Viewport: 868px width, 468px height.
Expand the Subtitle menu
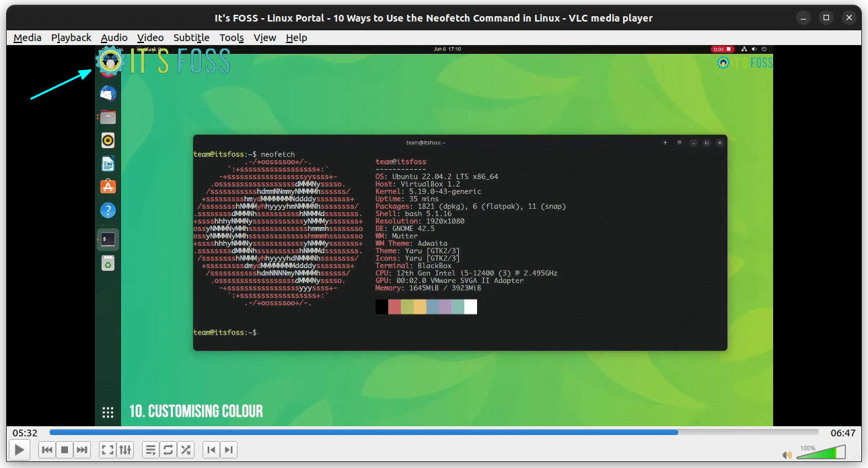pyautogui.click(x=191, y=38)
